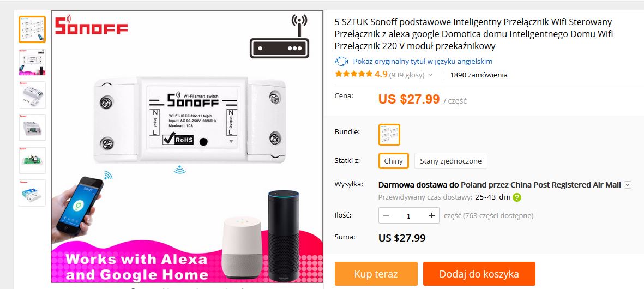Image resolution: width=644 pixels, height=289 pixels.
Task: View the third thumbnail of the white switch
Action: click(x=32, y=95)
